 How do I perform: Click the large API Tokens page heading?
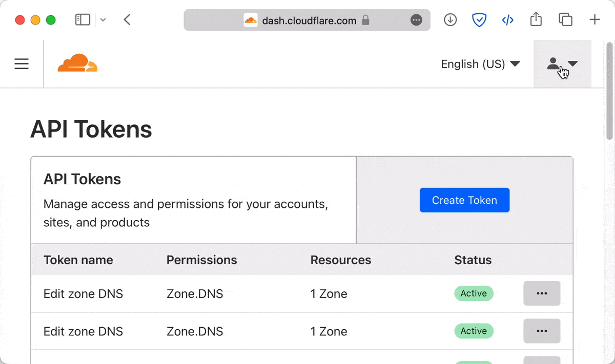(91, 130)
